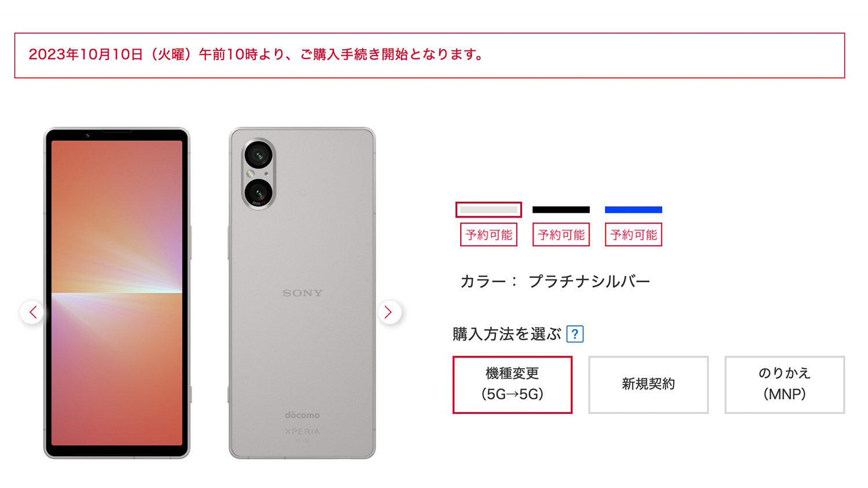
Task: Click 予約可能 label under silver swatch
Action: pyautogui.click(x=488, y=235)
